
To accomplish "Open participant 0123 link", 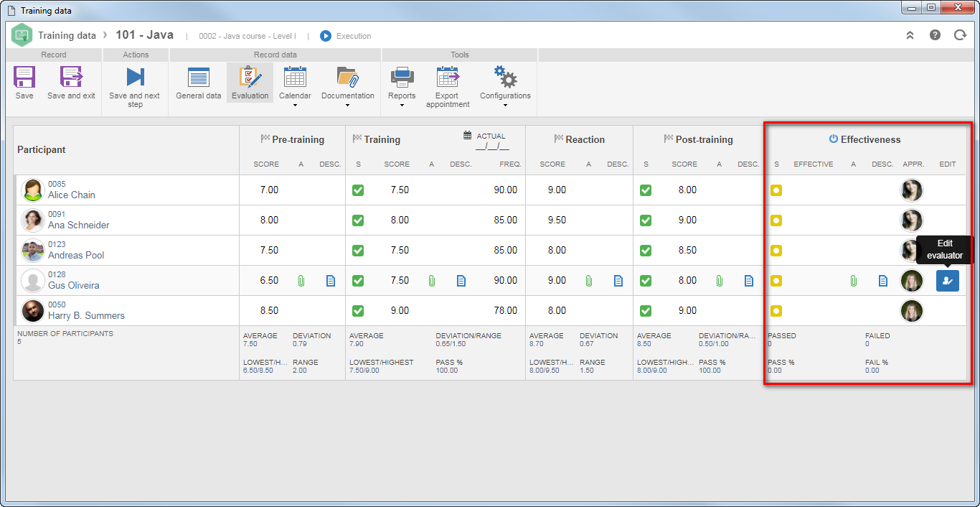I will click(57, 244).
